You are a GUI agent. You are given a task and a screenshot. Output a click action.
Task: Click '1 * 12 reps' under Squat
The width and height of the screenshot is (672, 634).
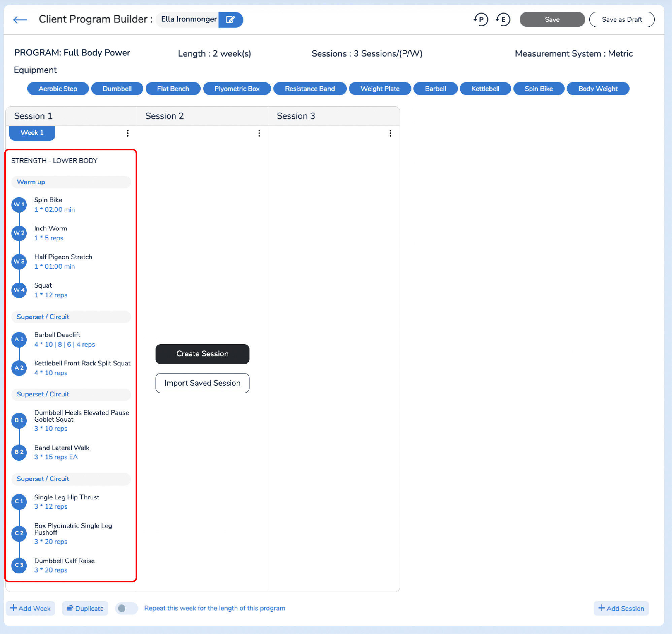click(51, 295)
